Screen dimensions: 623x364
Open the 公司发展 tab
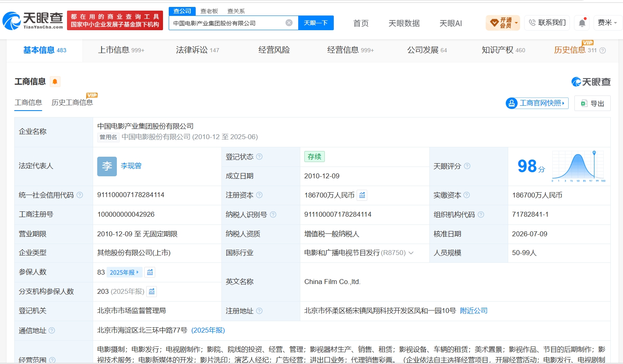(427, 50)
